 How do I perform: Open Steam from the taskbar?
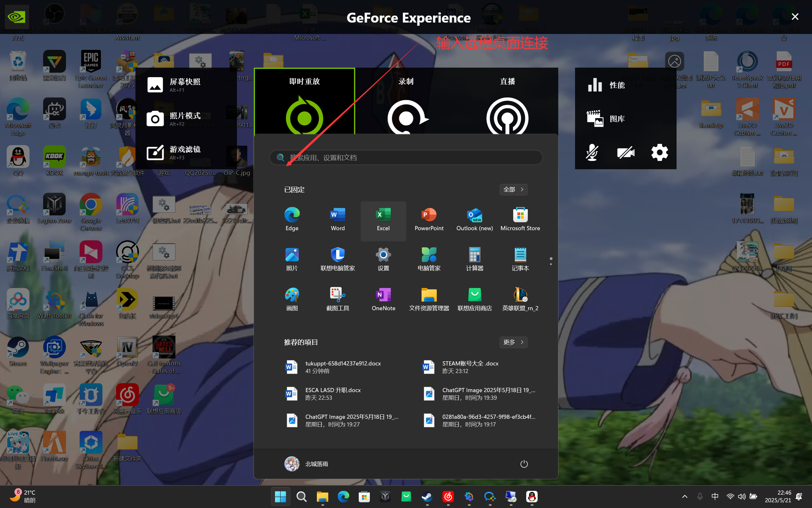click(427, 496)
